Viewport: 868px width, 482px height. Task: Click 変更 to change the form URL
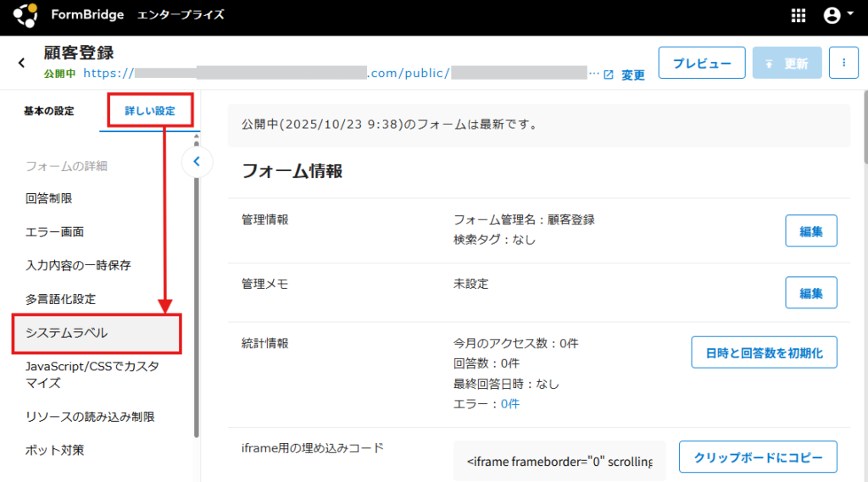[633, 75]
